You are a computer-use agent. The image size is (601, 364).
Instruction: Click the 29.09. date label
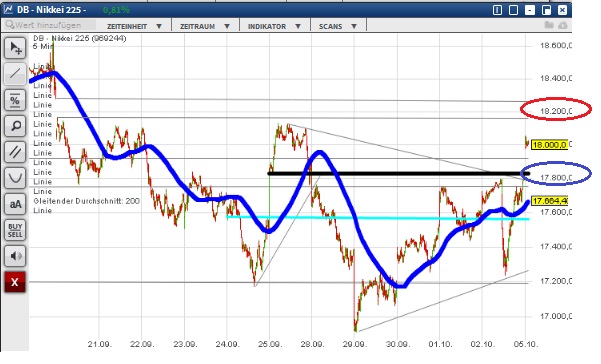click(355, 344)
